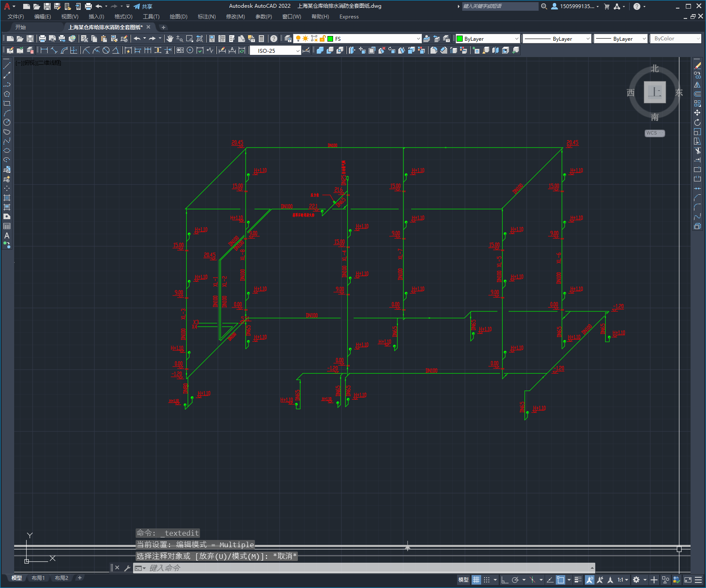Viewport: 706px width, 588px height.
Task: Toggle annotation visibility in status bar
Action: pyautogui.click(x=590, y=580)
